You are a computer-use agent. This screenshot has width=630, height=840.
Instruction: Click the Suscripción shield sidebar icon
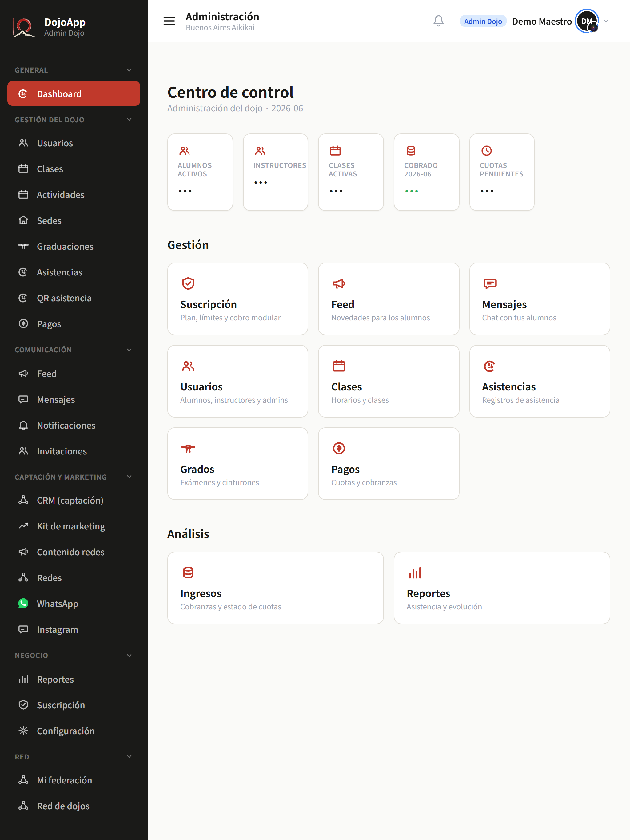23,705
